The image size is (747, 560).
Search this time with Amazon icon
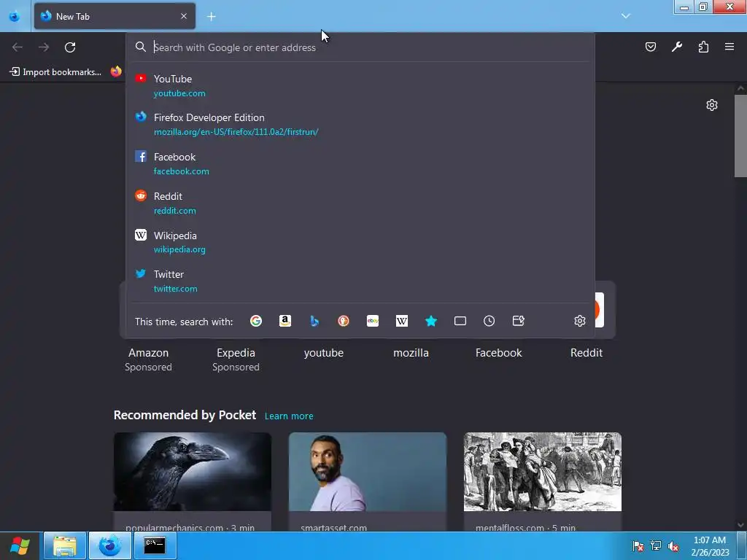(285, 321)
